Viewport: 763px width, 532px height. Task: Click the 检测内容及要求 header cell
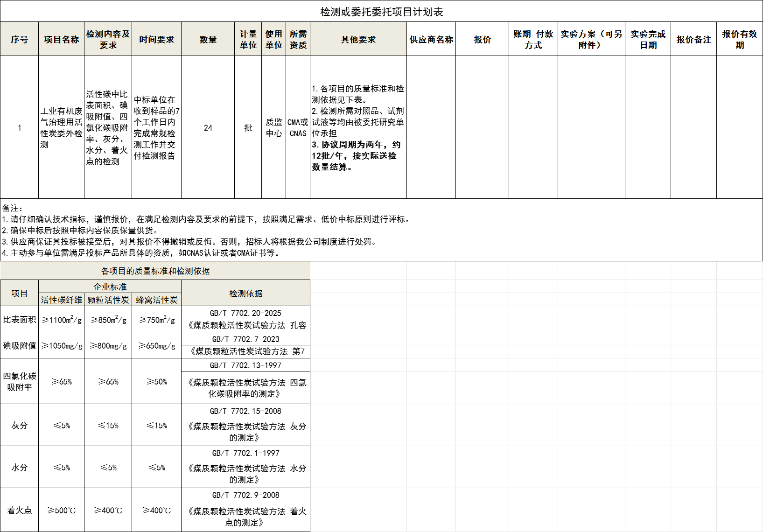(108, 39)
